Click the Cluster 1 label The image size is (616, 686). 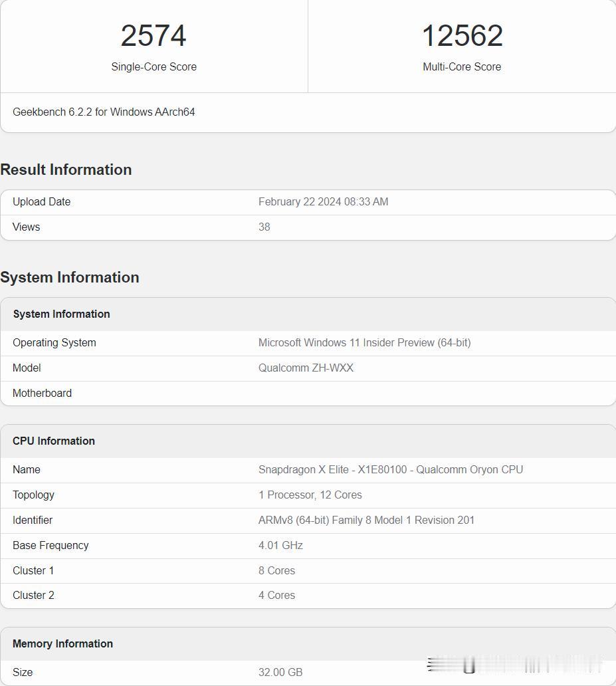33,570
